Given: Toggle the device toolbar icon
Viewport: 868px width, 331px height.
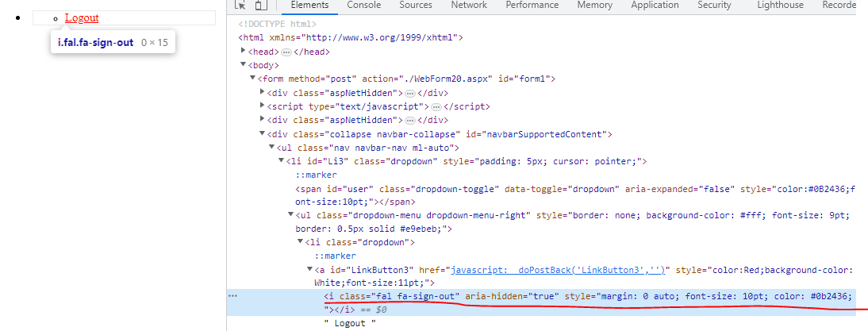Looking at the screenshot, I should point(261,5).
